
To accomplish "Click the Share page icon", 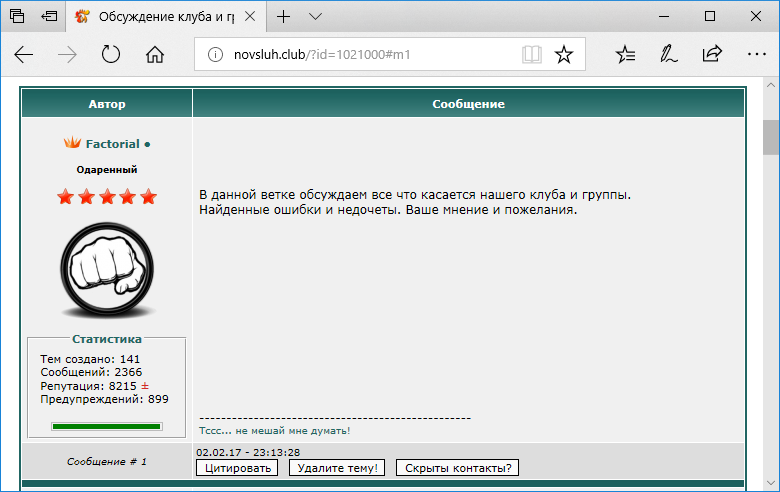I will pos(712,54).
